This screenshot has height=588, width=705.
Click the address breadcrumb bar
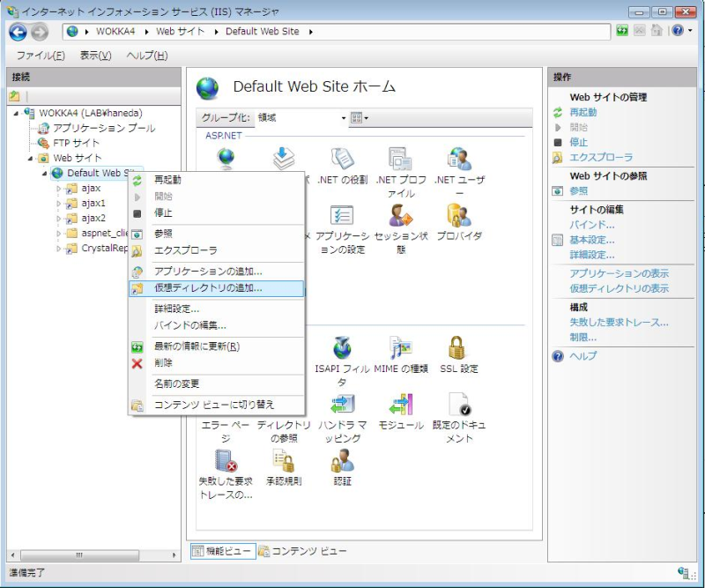[x=337, y=32]
